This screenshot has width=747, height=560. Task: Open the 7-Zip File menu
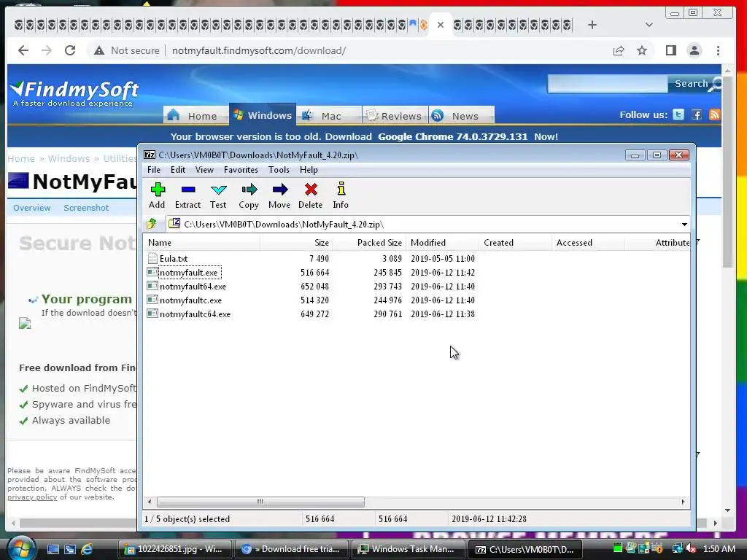click(x=154, y=170)
